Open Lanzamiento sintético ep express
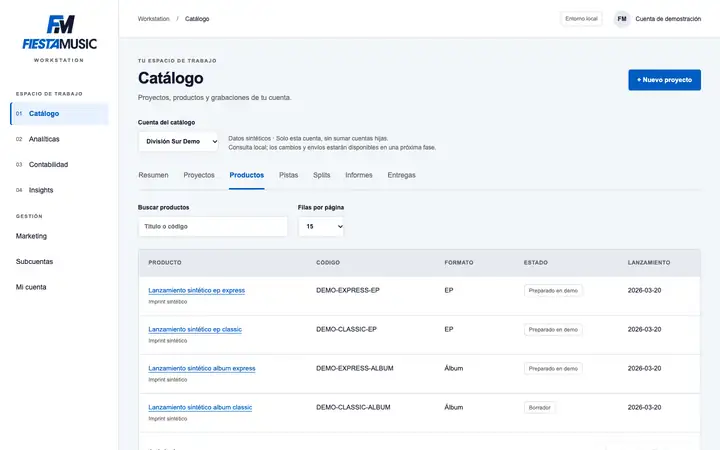The width and height of the screenshot is (720, 450). click(197, 291)
